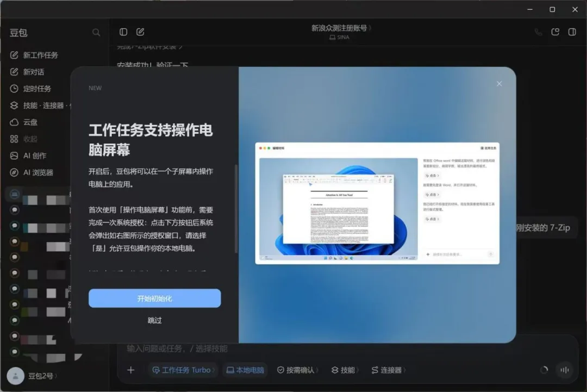Close the 工作任务支持操作电脑屏幕 dialog
This screenshot has width=587, height=392.
[x=499, y=84]
